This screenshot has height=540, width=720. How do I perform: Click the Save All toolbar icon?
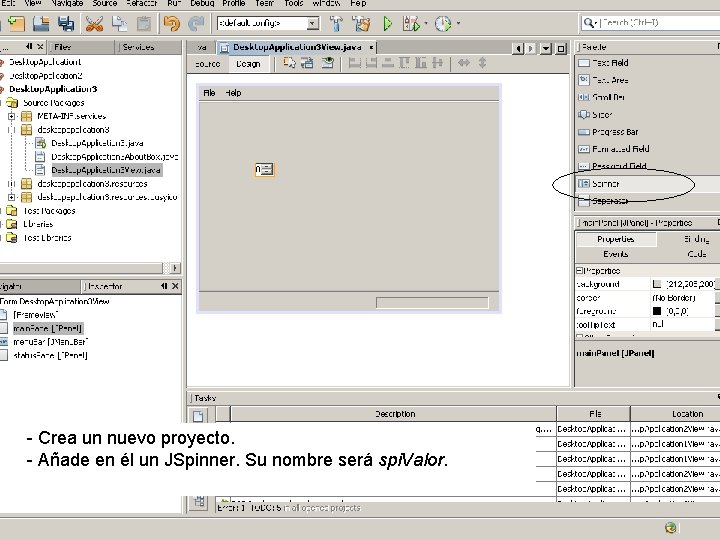[x=66, y=23]
